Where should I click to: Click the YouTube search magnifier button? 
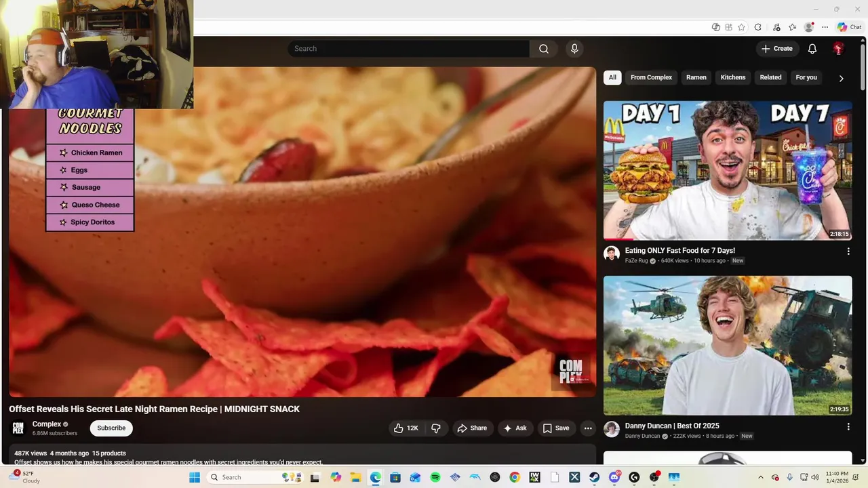[543, 49]
